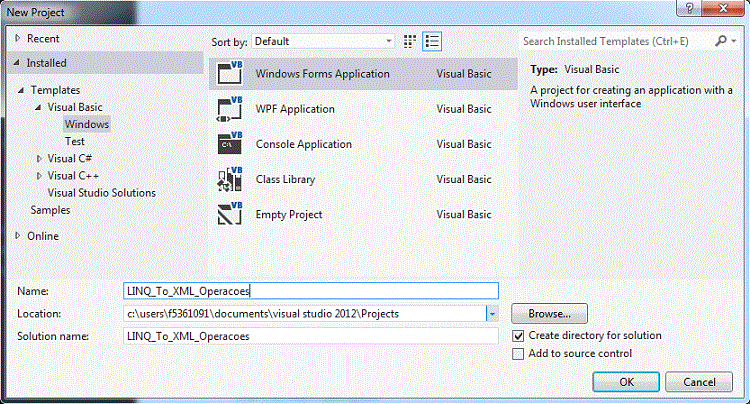Select the "Console Application" template name
This screenshot has height=404, width=750.
304,144
